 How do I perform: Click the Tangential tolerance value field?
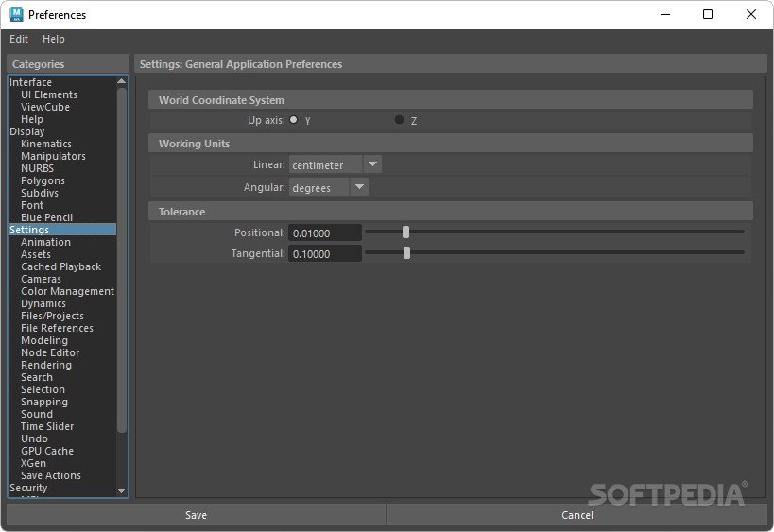tap(325, 253)
